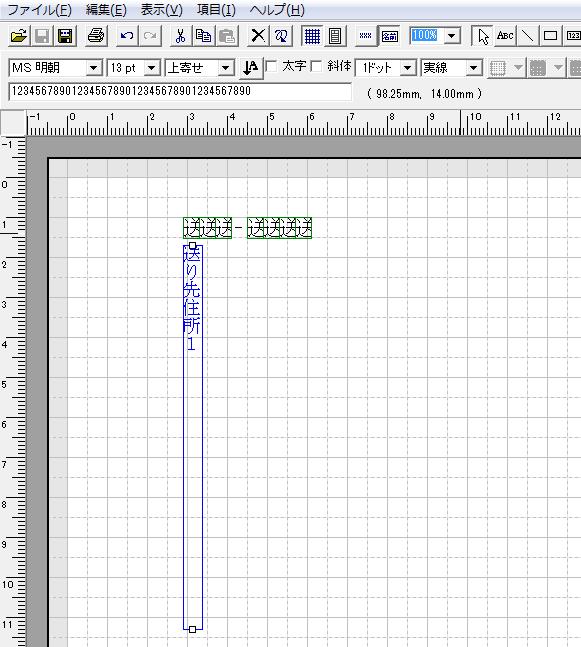Click the X delete icon
Image resolution: width=581 pixels, height=647 pixels.
point(258,36)
